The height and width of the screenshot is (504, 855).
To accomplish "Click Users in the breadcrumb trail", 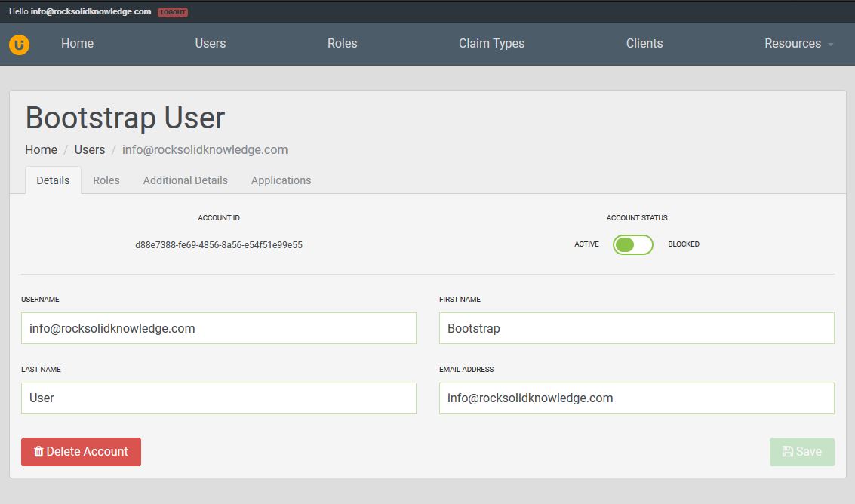I will point(89,149).
